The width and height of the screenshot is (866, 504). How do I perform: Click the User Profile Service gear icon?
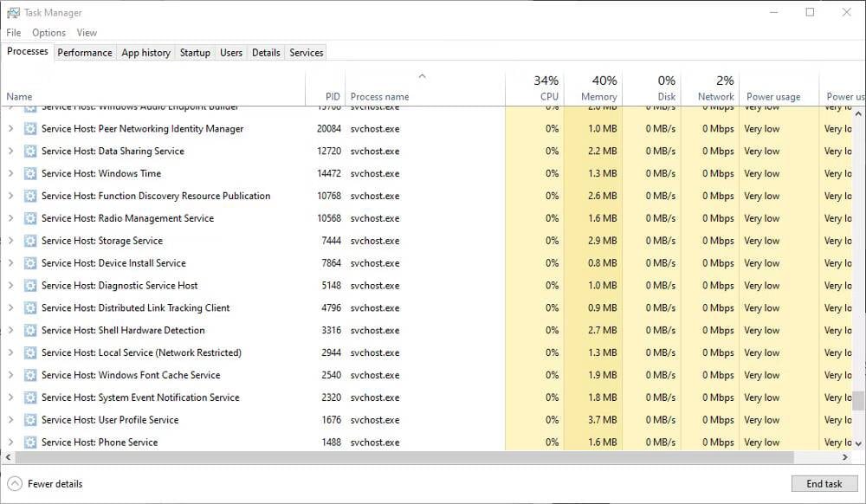[31, 420]
